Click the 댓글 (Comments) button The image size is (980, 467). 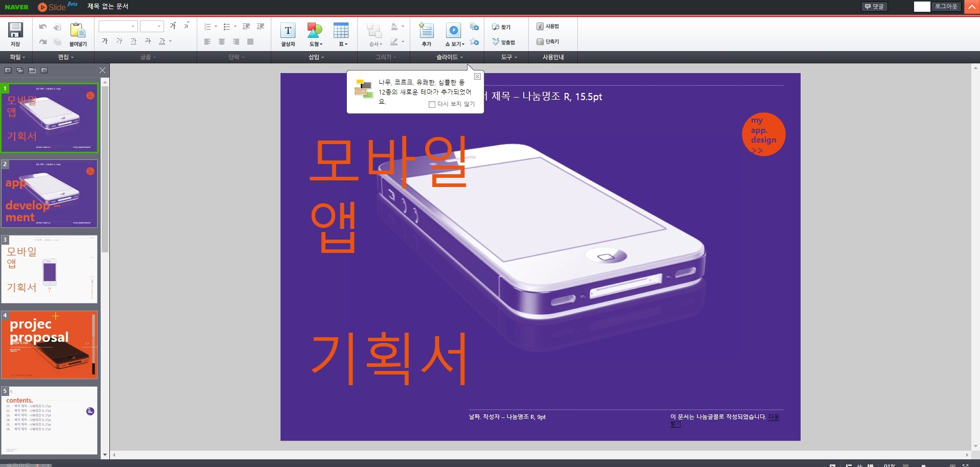coord(874,7)
